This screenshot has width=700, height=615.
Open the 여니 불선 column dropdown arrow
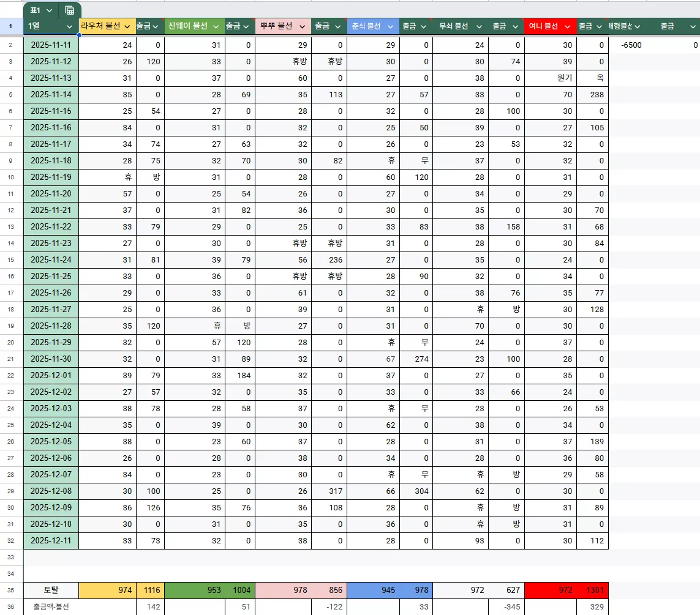(x=568, y=26)
